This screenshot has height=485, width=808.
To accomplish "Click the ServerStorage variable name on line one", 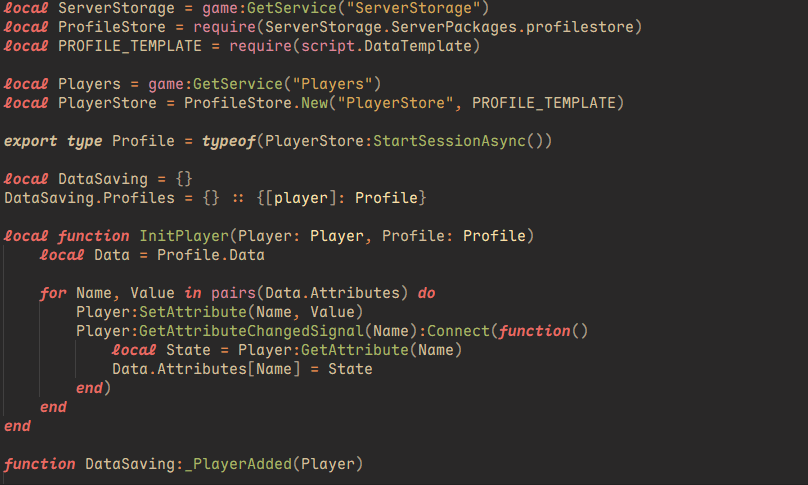I will coord(116,8).
